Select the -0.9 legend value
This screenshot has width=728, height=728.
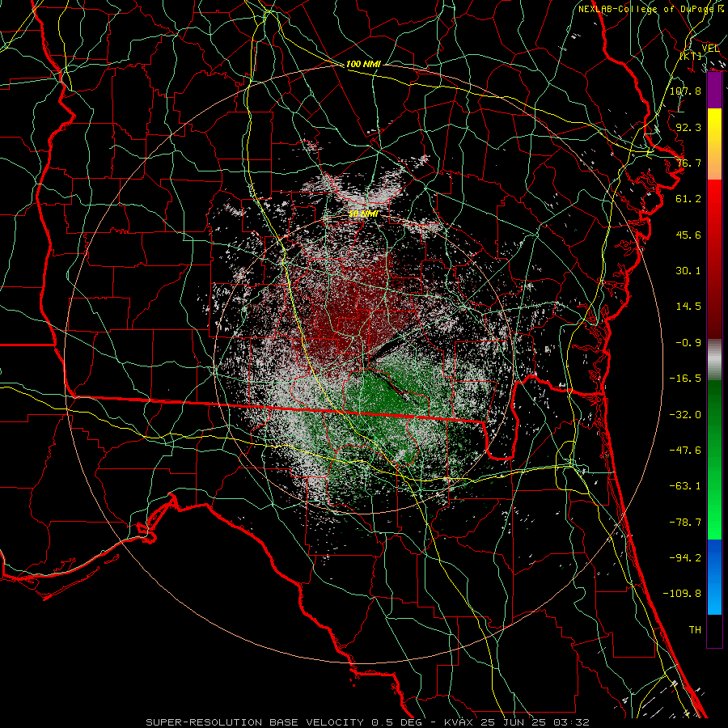(x=688, y=343)
